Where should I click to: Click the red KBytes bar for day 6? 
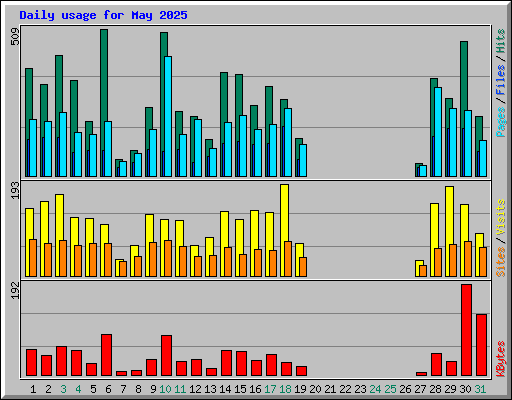click(x=106, y=355)
